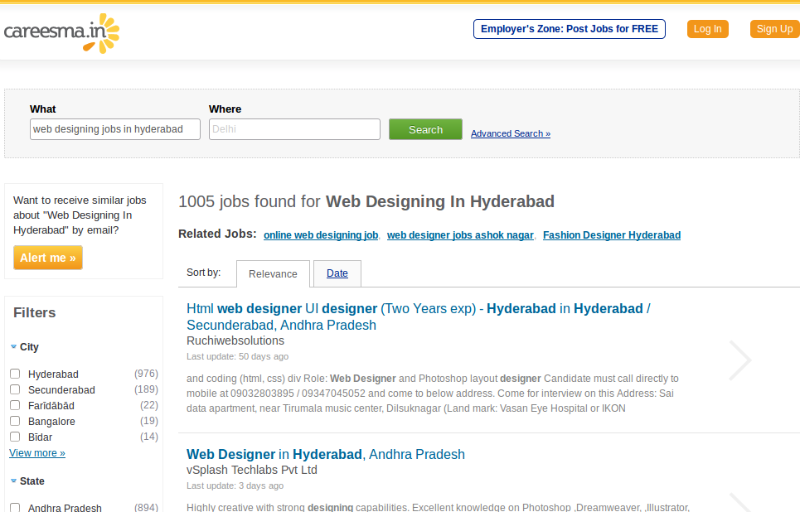Viewport: 800px width, 512px height.
Task: Tick the Bangalore city checkbox
Action: click(x=15, y=421)
